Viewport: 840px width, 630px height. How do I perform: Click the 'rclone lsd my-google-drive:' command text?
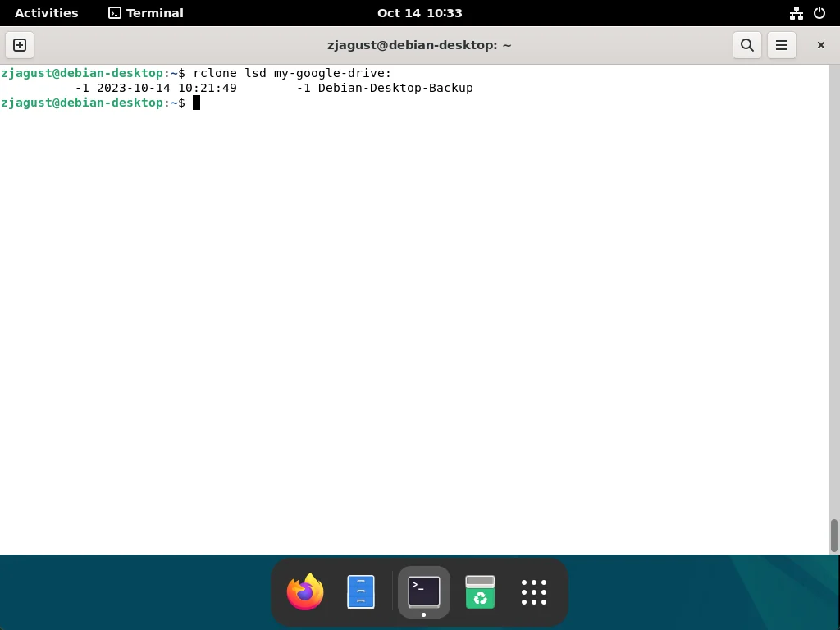point(293,73)
